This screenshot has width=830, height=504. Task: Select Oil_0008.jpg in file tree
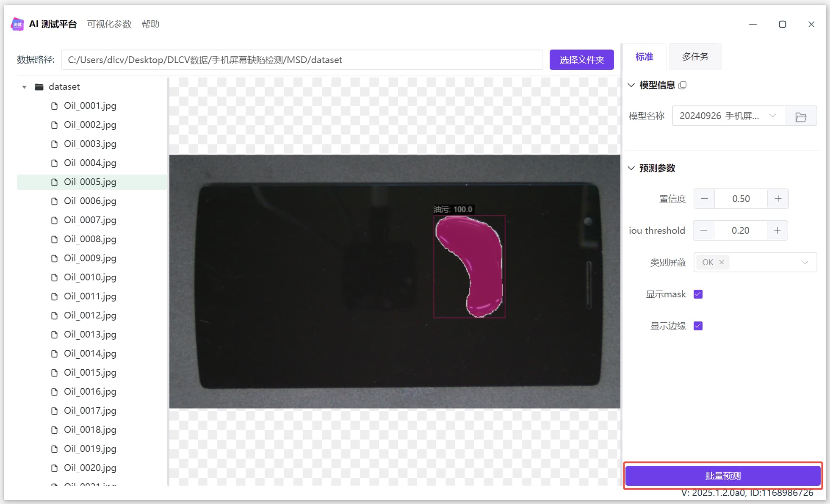[90, 239]
